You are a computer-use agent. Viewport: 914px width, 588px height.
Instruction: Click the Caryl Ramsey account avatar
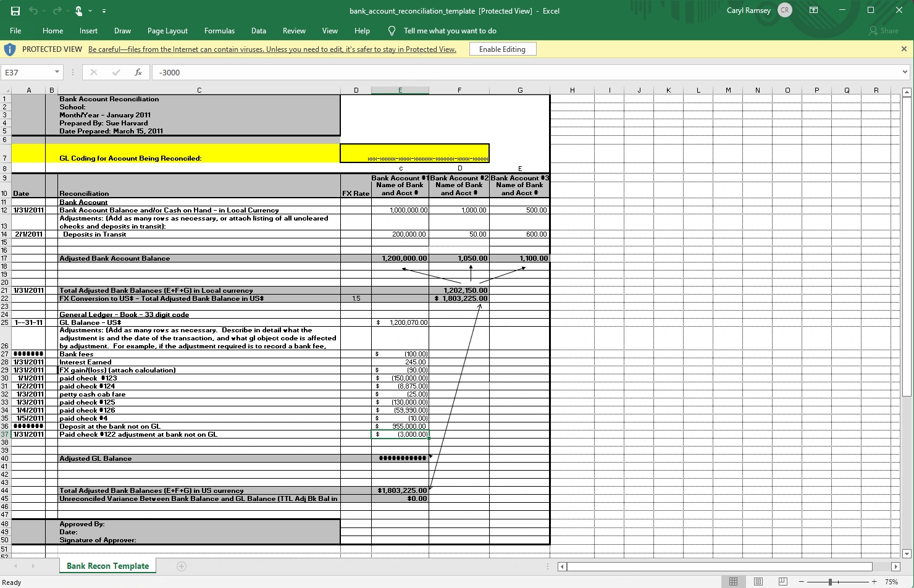point(785,10)
